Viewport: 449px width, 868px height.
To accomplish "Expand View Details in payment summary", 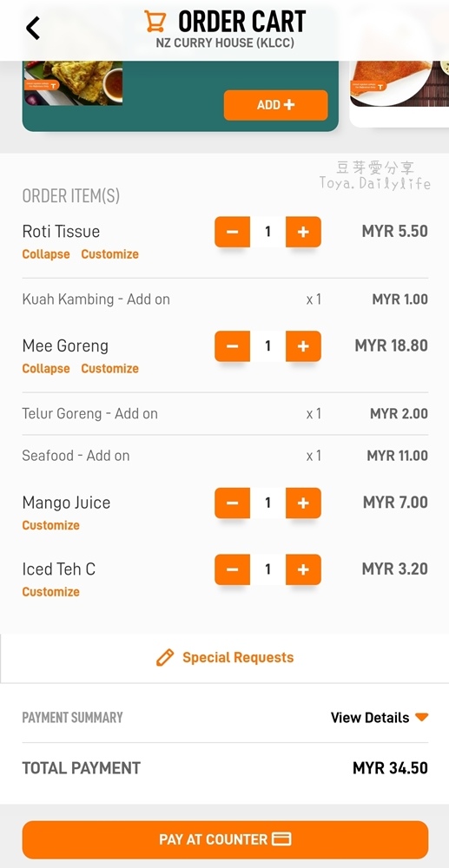I will [x=380, y=718].
